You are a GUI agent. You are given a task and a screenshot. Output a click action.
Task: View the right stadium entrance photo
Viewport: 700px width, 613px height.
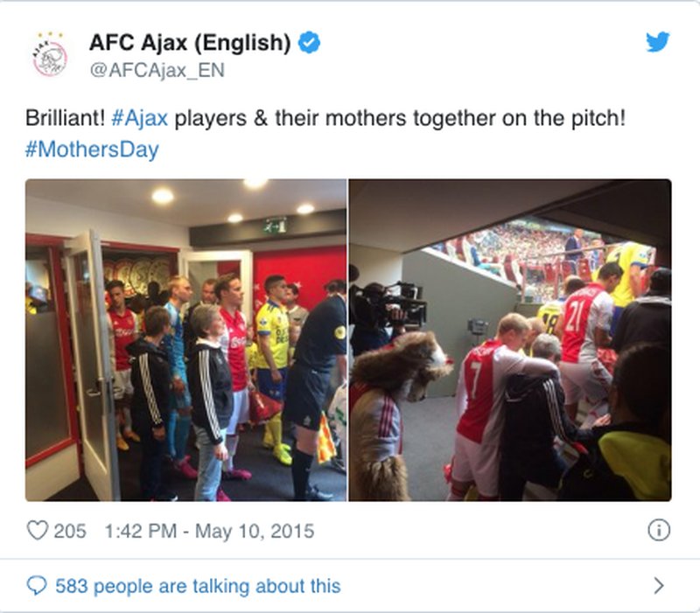pyautogui.click(x=510, y=340)
